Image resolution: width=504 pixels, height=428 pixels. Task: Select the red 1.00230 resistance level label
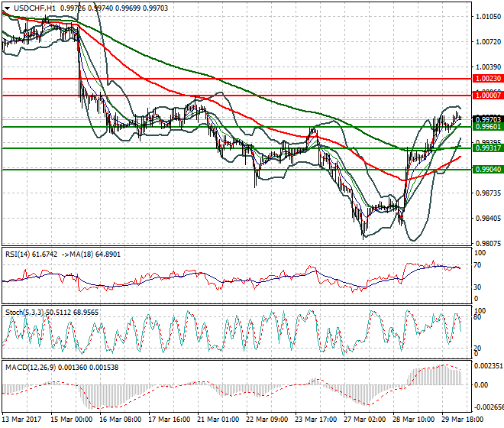[x=488, y=78]
